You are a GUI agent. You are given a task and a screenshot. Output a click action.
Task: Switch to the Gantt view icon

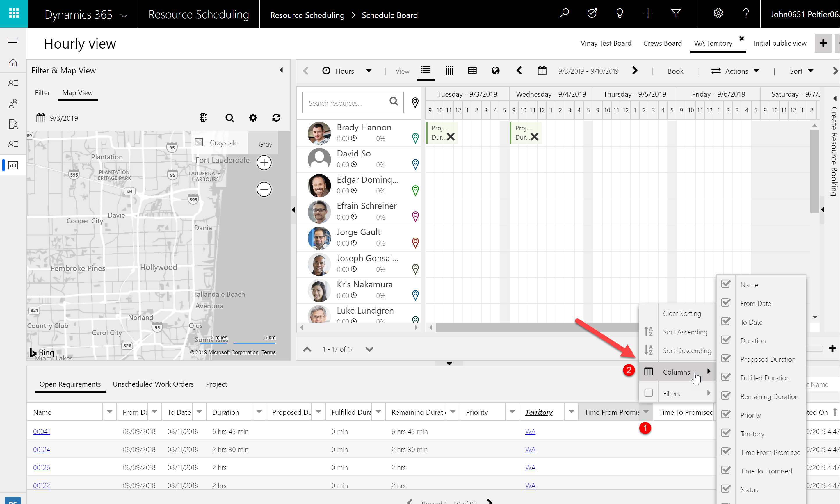pyautogui.click(x=449, y=71)
